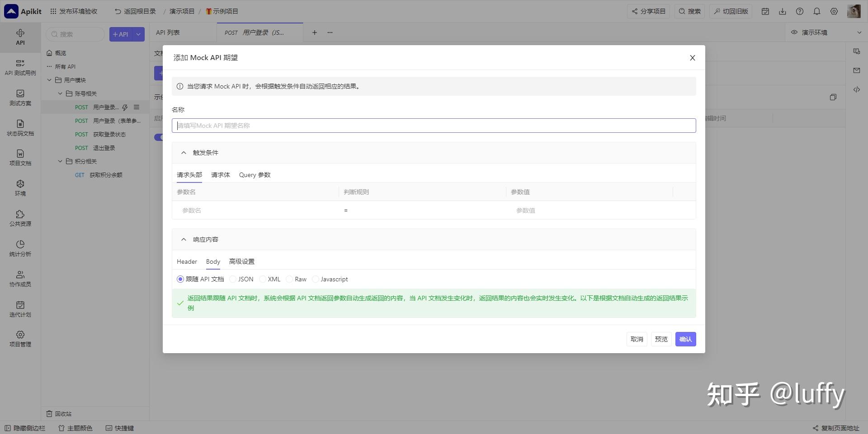Click the 主题颜色 theme color control
Viewport: 868px width, 434px height.
[x=75, y=428]
